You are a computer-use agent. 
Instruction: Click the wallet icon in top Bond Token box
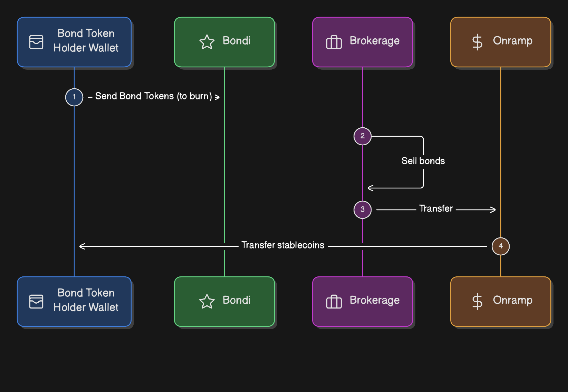[x=36, y=42]
